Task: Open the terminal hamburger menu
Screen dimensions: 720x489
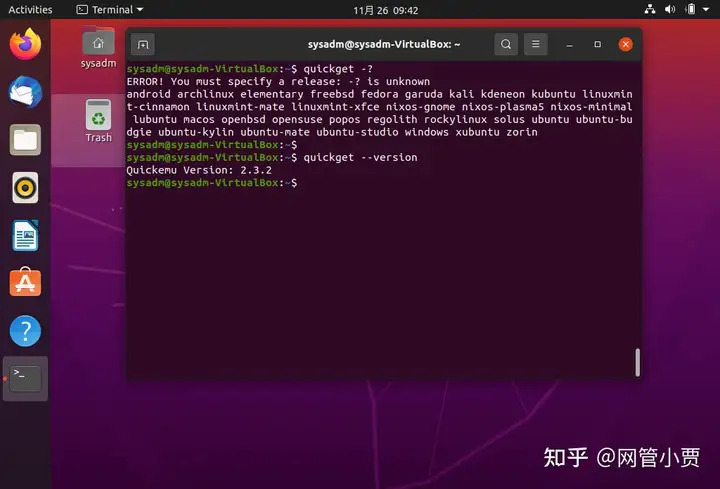Action: tap(535, 44)
